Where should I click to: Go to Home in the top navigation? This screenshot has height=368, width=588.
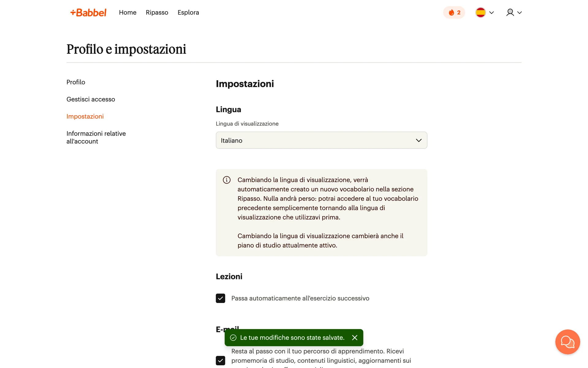coord(128,13)
